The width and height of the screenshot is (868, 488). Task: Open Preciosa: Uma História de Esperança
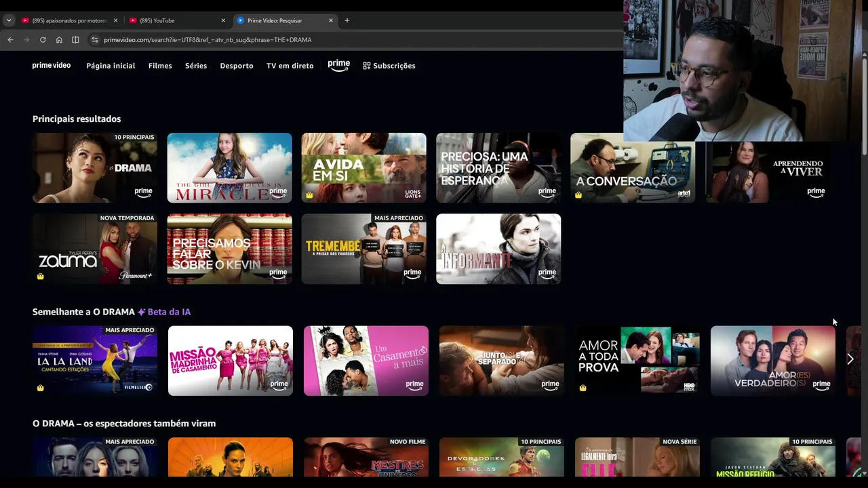point(498,168)
